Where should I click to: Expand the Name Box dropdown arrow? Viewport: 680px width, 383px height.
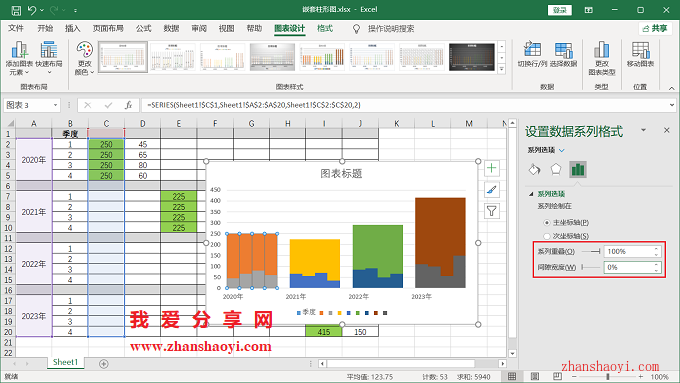[56, 105]
